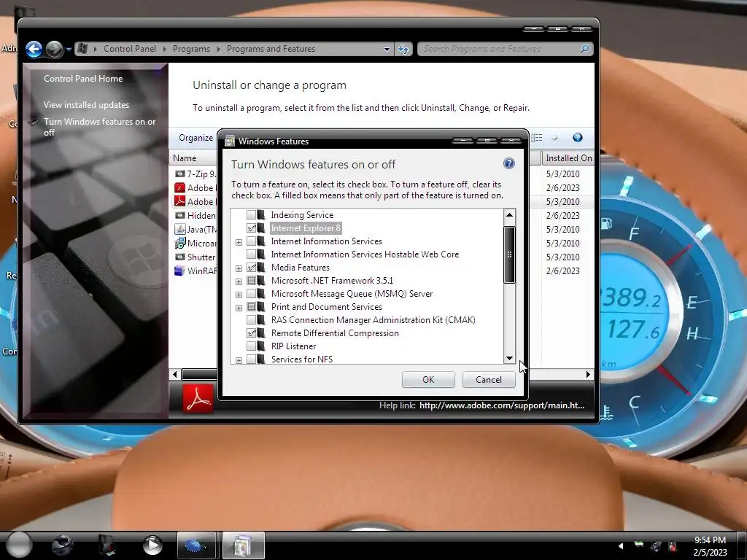The image size is (747, 560).
Task: Open the address bar history dropdown arrow
Action: [x=387, y=49]
